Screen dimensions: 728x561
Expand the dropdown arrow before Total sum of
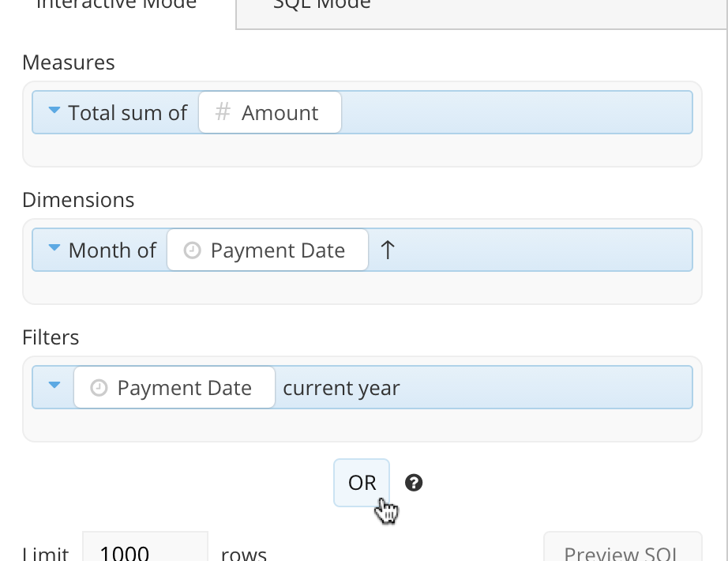(x=54, y=112)
